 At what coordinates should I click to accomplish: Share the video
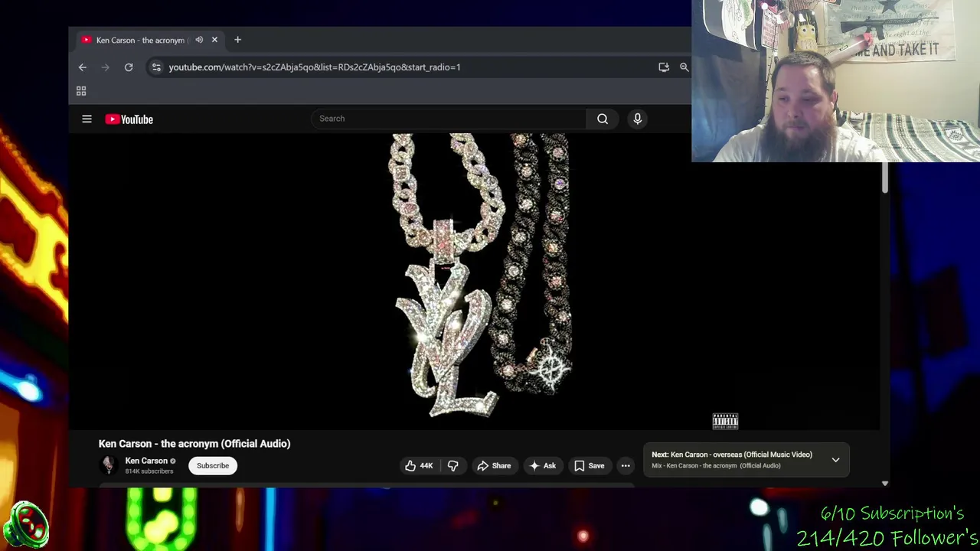[494, 465]
